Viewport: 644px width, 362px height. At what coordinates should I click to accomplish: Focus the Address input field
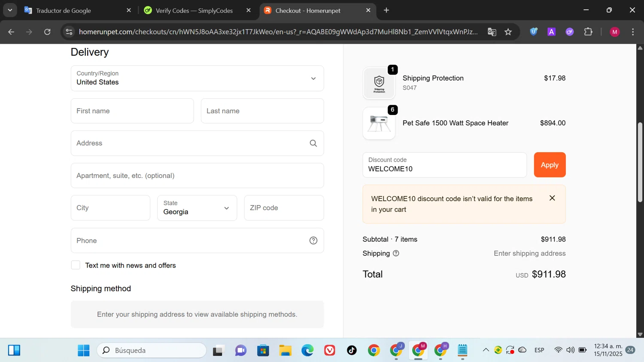(197, 143)
